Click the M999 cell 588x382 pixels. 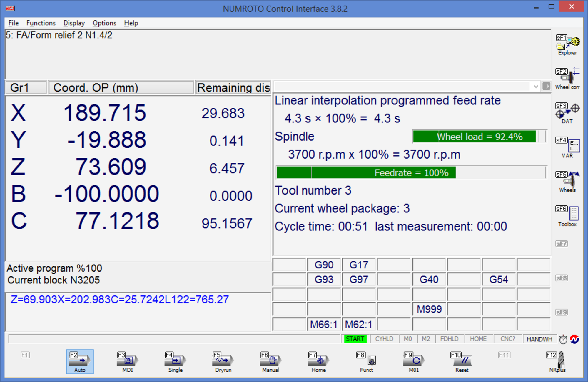coord(429,309)
